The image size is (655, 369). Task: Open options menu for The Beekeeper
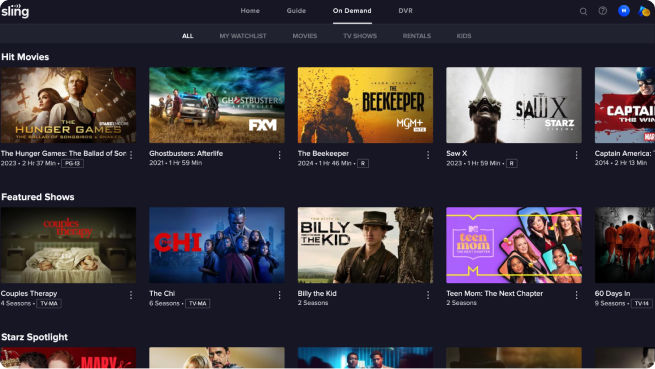tap(428, 155)
